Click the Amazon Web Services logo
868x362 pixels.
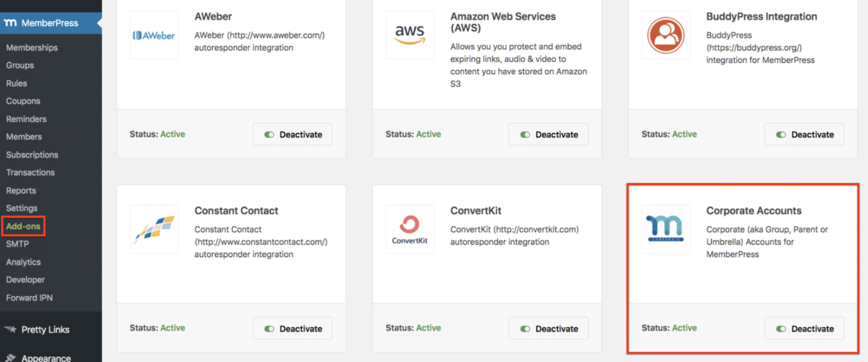pos(409,35)
